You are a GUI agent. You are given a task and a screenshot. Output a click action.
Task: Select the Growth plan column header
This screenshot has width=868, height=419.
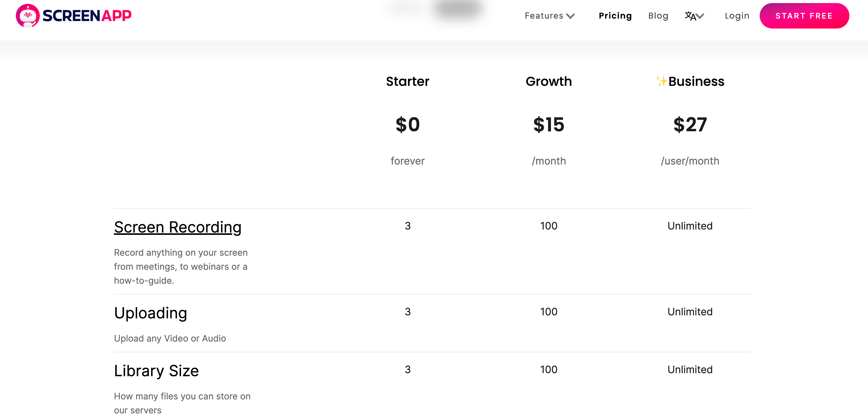pos(549,81)
